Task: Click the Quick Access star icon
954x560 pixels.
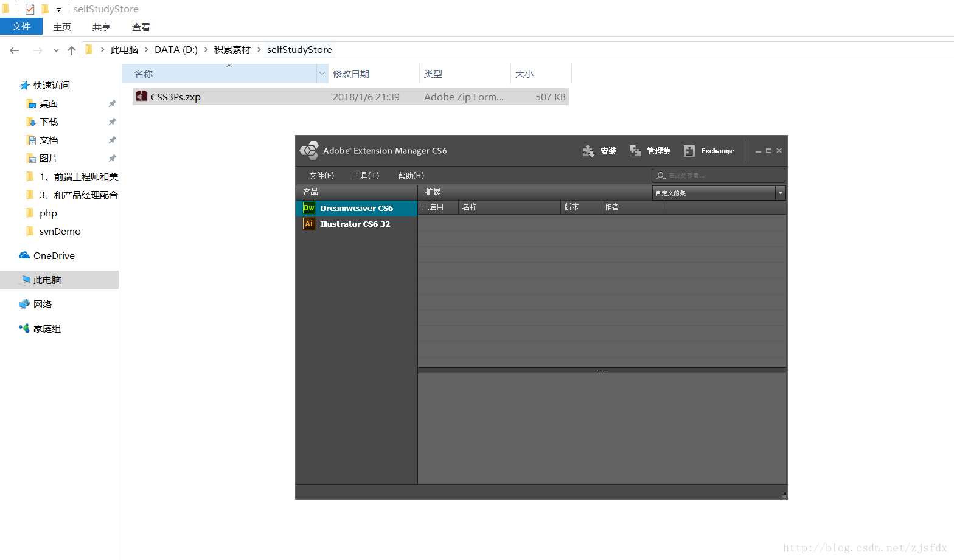Action: pyautogui.click(x=25, y=85)
